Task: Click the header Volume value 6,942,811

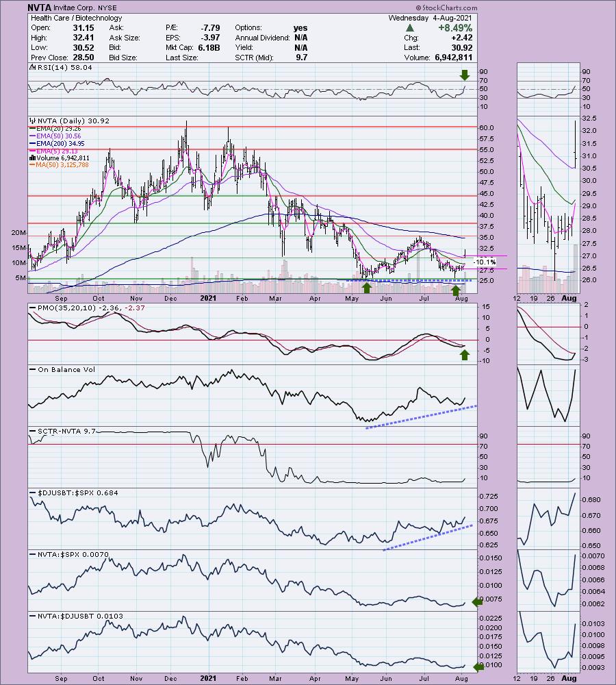Action: (x=454, y=58)
